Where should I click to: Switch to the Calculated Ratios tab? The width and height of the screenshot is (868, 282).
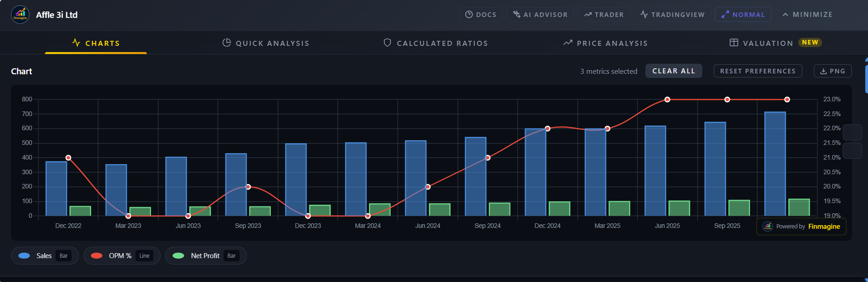[436, 43]
